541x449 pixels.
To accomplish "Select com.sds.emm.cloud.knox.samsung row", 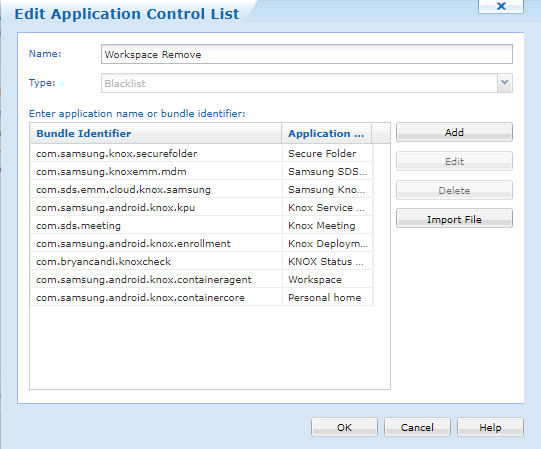I will pos(202,189).
